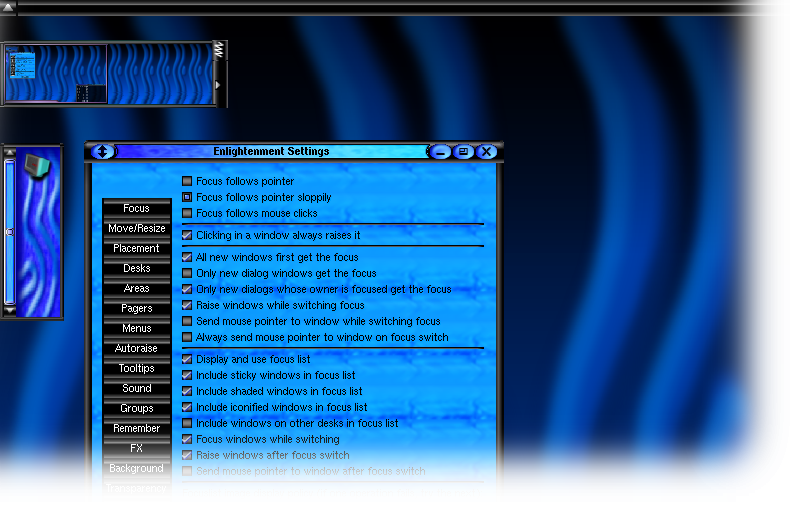Click the shade arrows icon in settings titlebar
Screen dimensions: 800x525
point(103,152)
